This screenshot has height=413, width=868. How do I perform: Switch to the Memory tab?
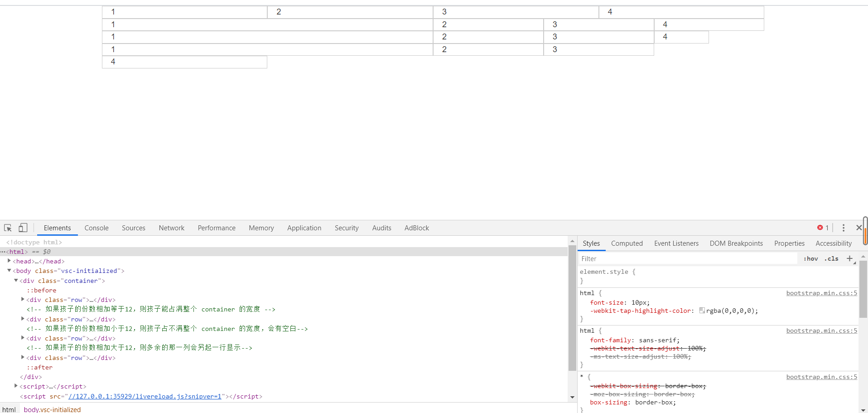[261, 228]
